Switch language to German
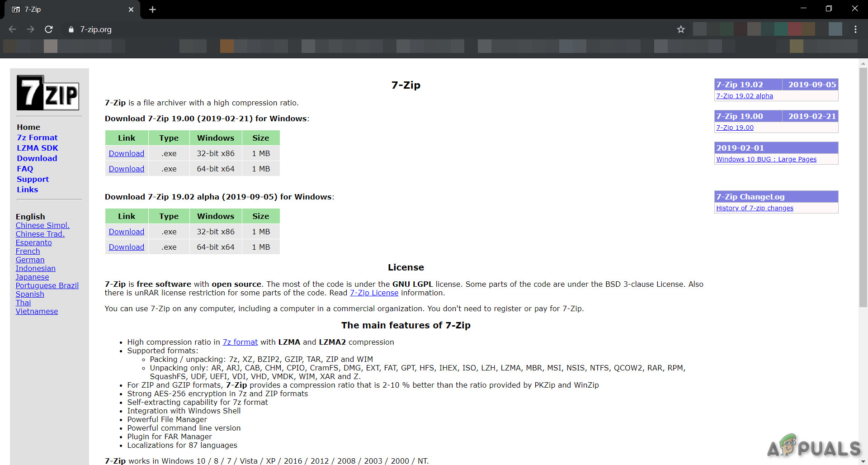 pyautogui.click(x=30, y=260)
